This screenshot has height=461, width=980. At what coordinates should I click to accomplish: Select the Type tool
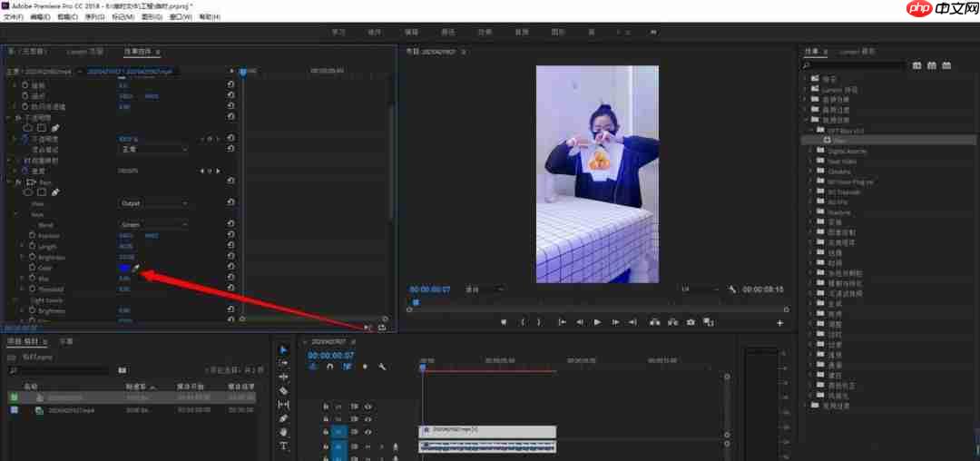[x=283, y=446]
